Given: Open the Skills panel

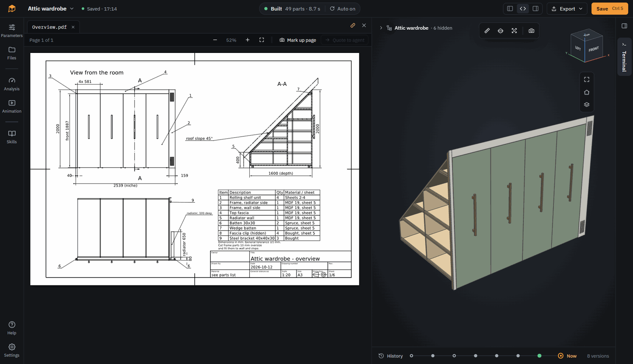Looking at the screenshot, I should [12, 137].
